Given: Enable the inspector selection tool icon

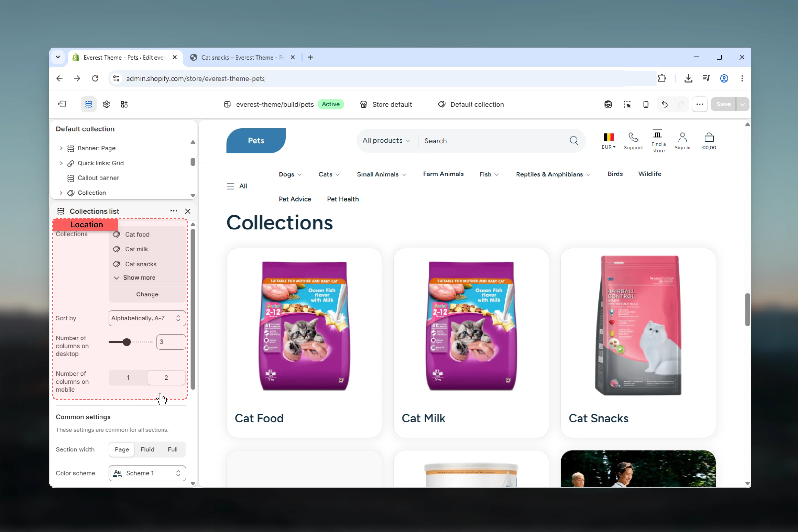Looking at the screenshot, I should coord(627,104).
